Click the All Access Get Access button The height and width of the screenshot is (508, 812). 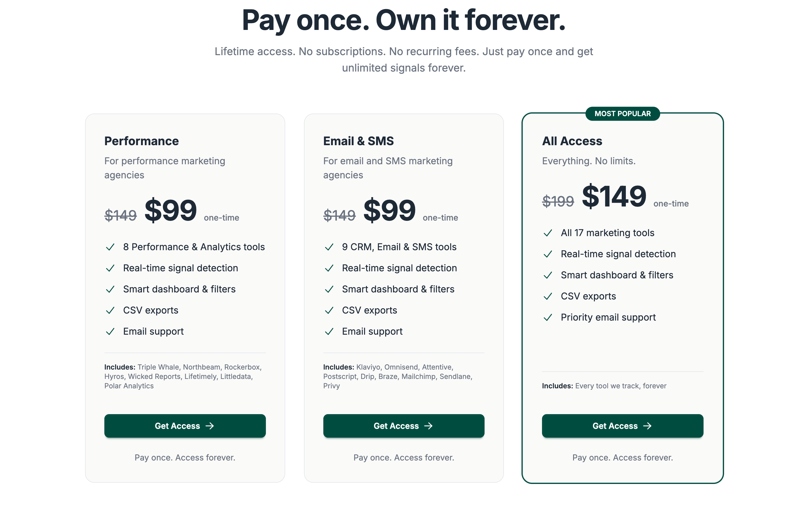pyautogui.click(x=622, y=426)
